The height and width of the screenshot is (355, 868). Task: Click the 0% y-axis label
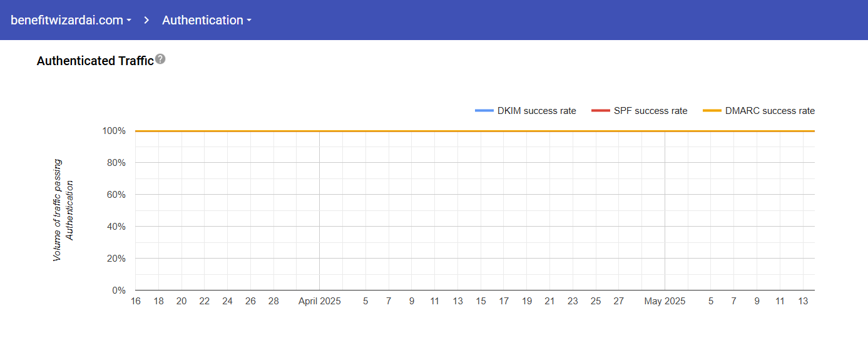coord(118,291)
